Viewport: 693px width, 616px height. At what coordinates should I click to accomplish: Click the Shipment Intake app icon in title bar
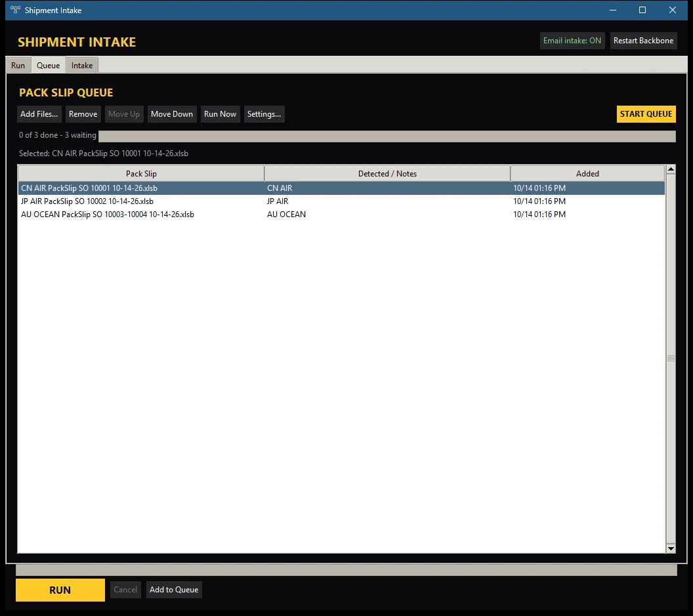pyautogui.click(x=16, y=10)
